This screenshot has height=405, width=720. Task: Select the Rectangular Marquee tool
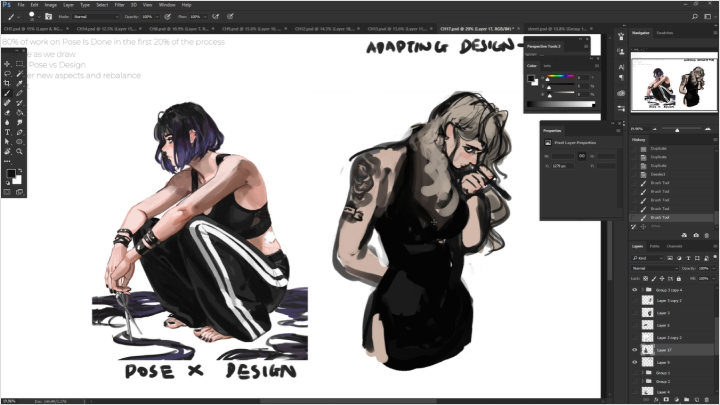19,64
